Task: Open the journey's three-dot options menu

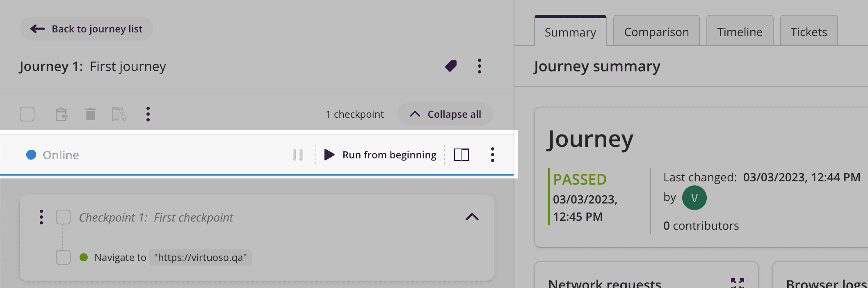Action: point(479,66)
